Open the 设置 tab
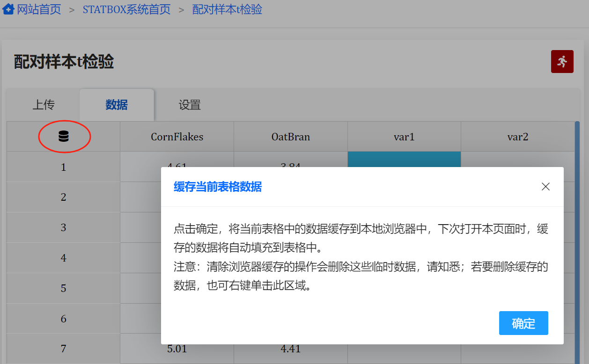 (x=190, y=105)
